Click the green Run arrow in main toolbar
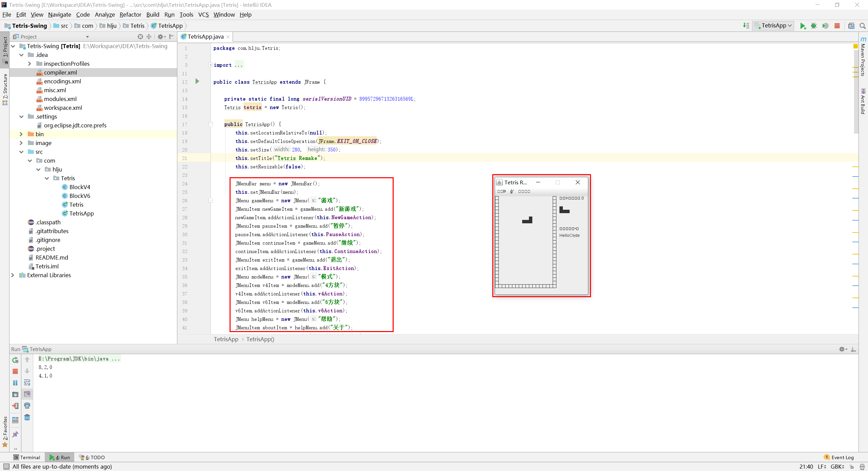Viewport: 868px width, 471px height. tap(803, 26)
